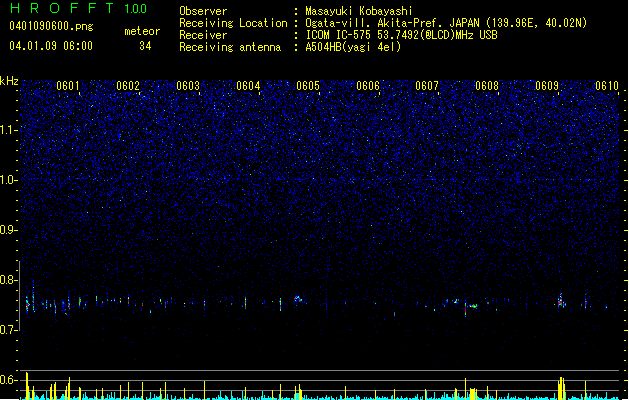This screenshot has width=629, height=400.
Task: Click the 0.8 kHz axis label
Action: [9, 280]
